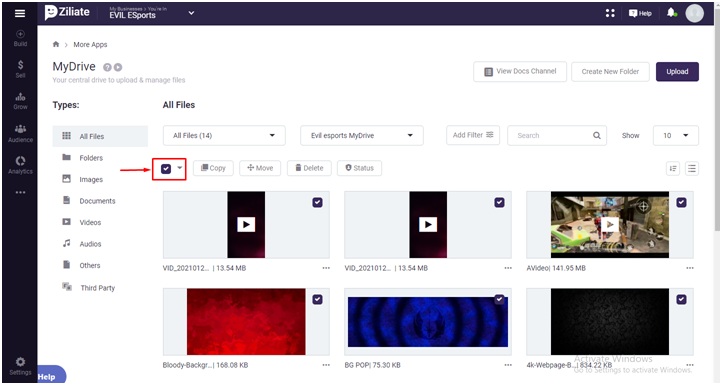Click the Create New Folder button
This screenshot has width=722, height=385.
(x=610, y=71)
